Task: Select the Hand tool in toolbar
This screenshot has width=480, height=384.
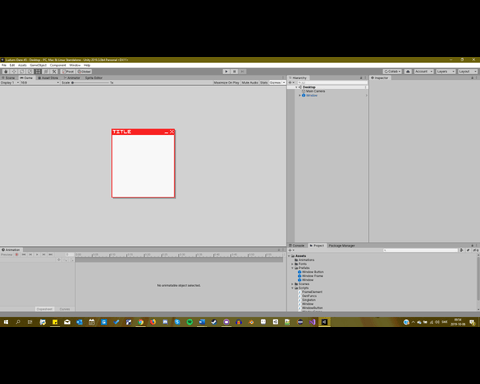Action: coord(6,71)
